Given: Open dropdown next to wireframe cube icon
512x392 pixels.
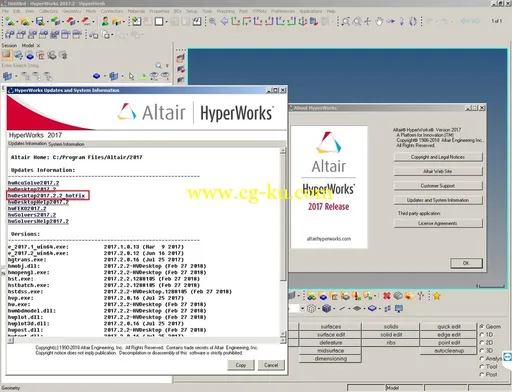Looking at the screenshot, I should (319, 309).
